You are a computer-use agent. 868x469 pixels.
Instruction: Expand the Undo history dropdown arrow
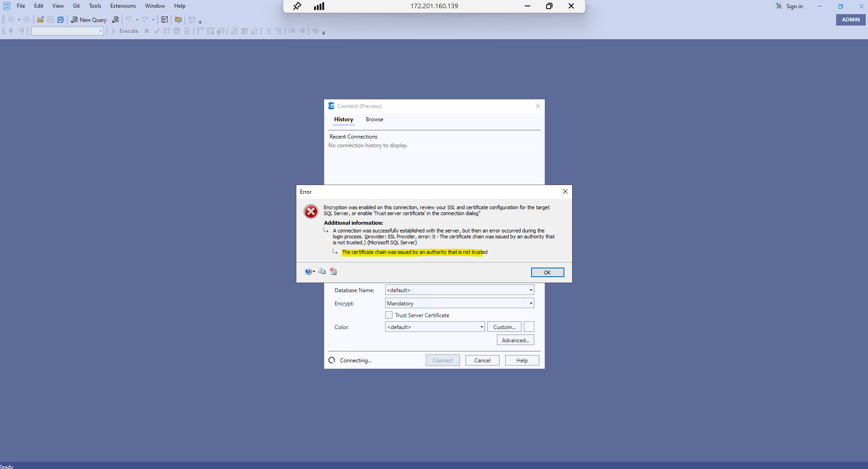click(137, 20)
